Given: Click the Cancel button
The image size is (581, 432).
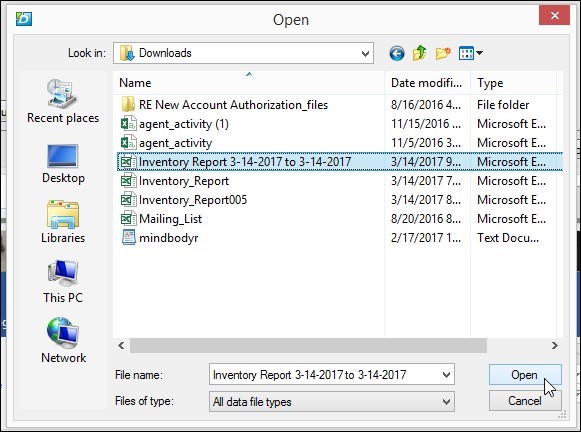Looking at the screenshot, I should [x=525, y=401].
